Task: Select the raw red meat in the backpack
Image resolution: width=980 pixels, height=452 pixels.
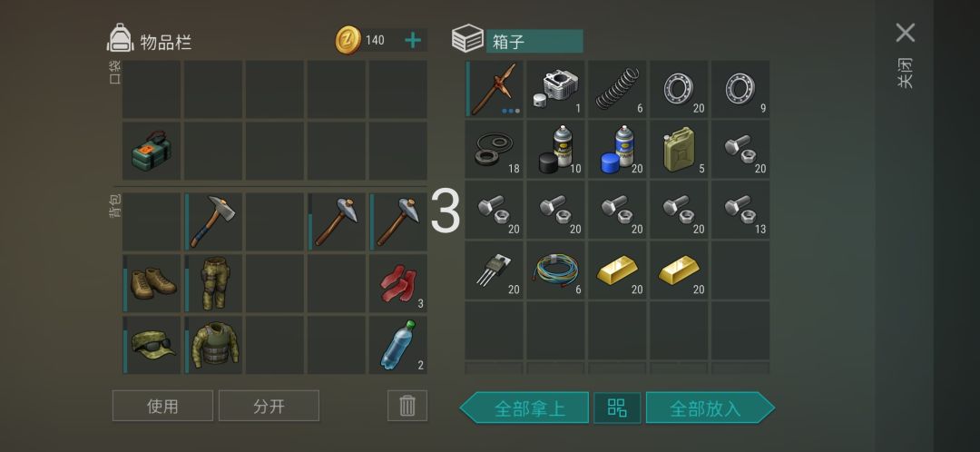Action: point(398,283)
